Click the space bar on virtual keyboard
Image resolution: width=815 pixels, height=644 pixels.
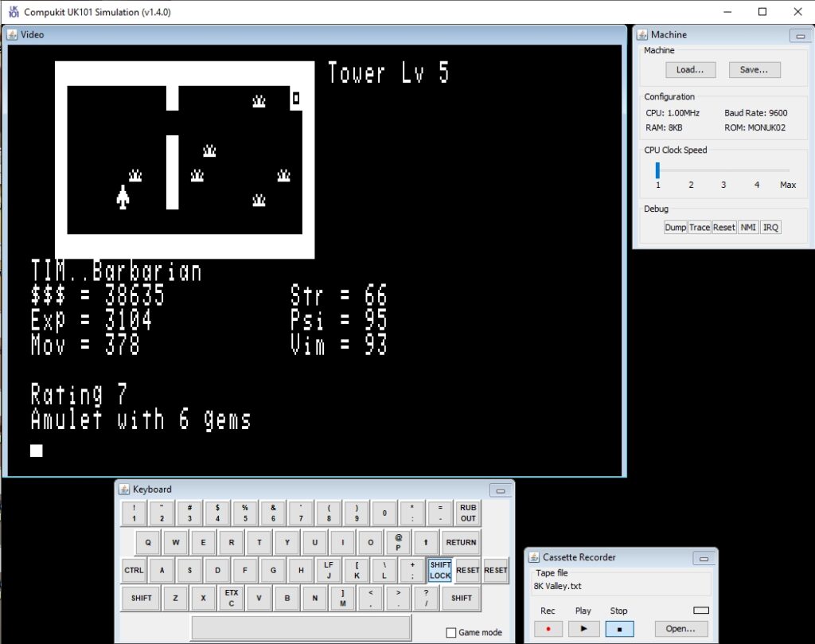tap(301, 627)
